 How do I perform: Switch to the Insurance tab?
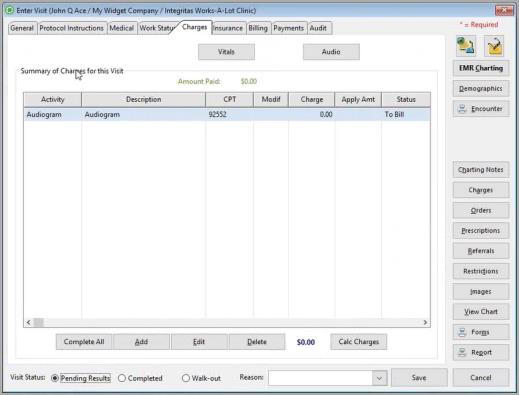pos(228,28)
